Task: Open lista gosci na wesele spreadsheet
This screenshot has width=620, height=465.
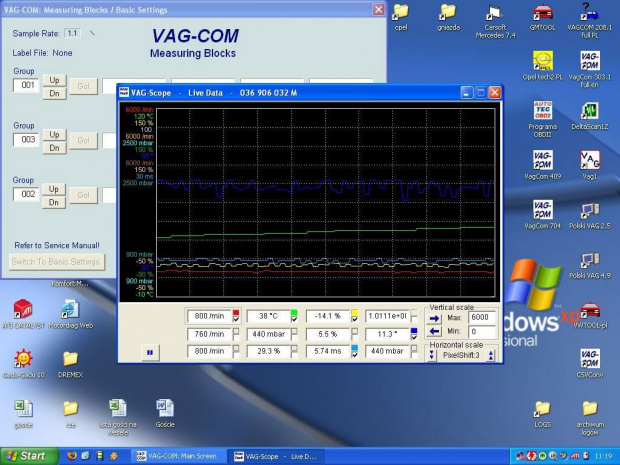Action: click(118, 418)
